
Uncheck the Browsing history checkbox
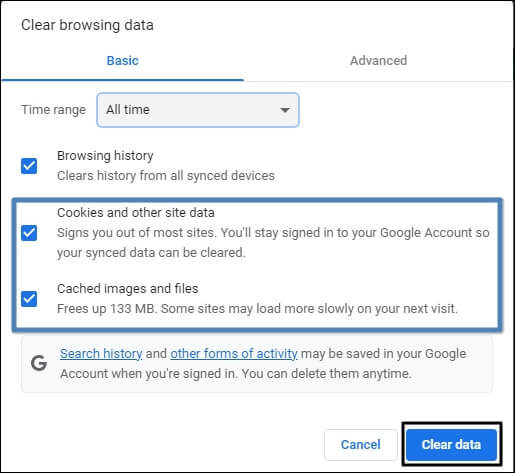(x=29, y=166)
